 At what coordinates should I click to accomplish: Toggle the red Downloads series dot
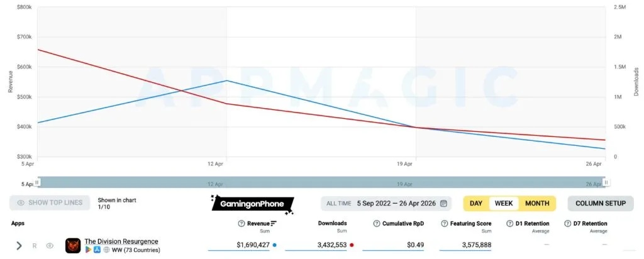pos(352,245)
